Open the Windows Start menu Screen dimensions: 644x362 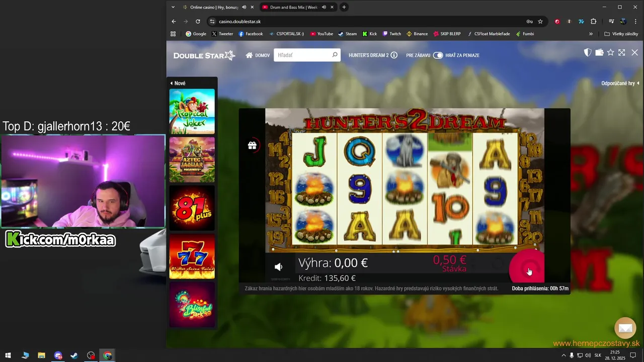click(x=8, y=355)
